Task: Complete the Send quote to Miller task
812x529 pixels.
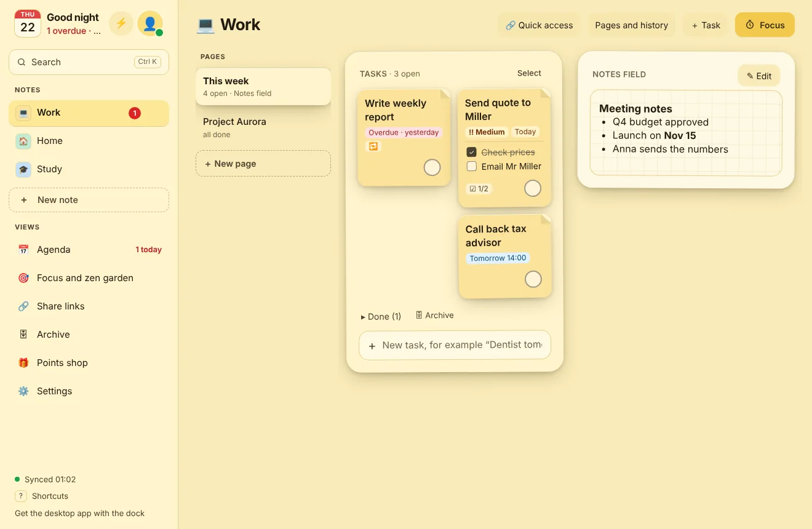Action: point(533,188)
